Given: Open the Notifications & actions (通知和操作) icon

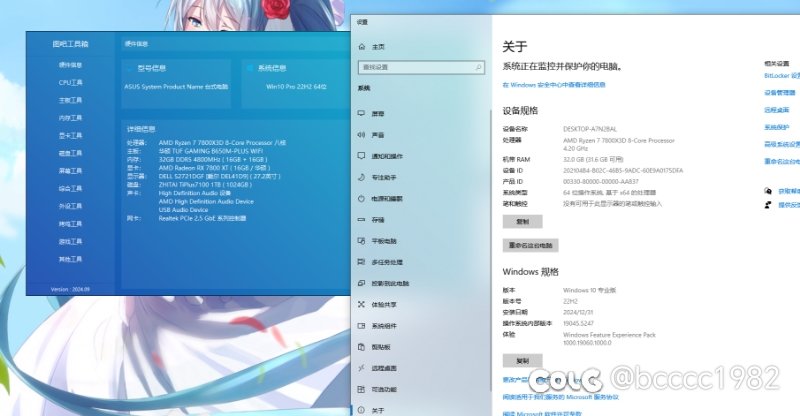Looking at the screenshot, I should click(361, 156).
